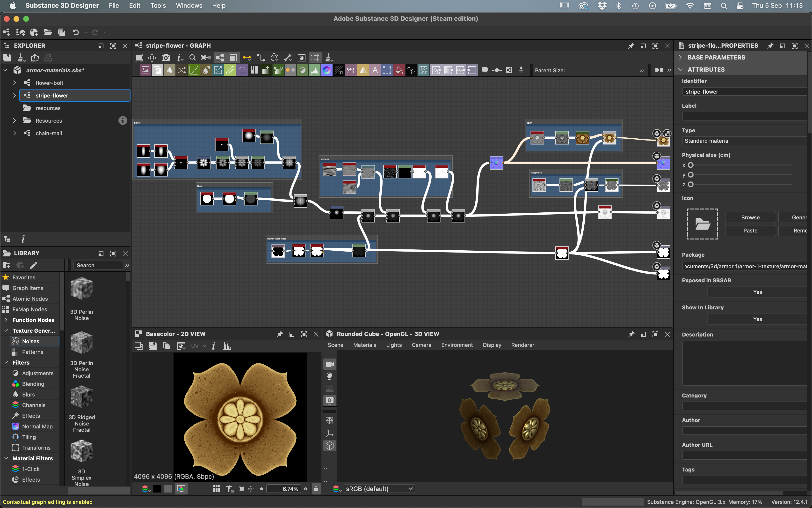Viewport: 812px width, 508px height.
Task: Save the bitmap from the 2D view toolbar
Action: [x=153, y=346]
